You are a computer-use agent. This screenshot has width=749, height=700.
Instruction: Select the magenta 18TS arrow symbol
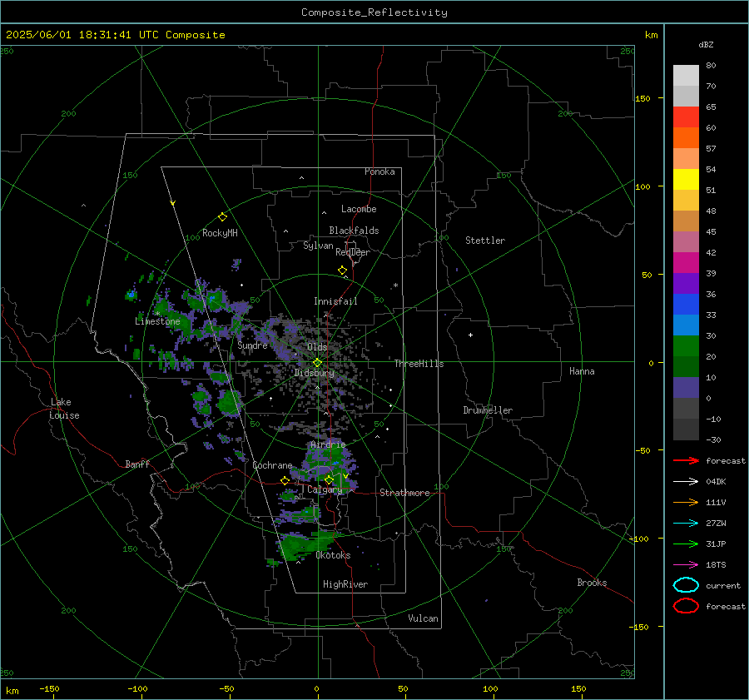tap(686, 565)
